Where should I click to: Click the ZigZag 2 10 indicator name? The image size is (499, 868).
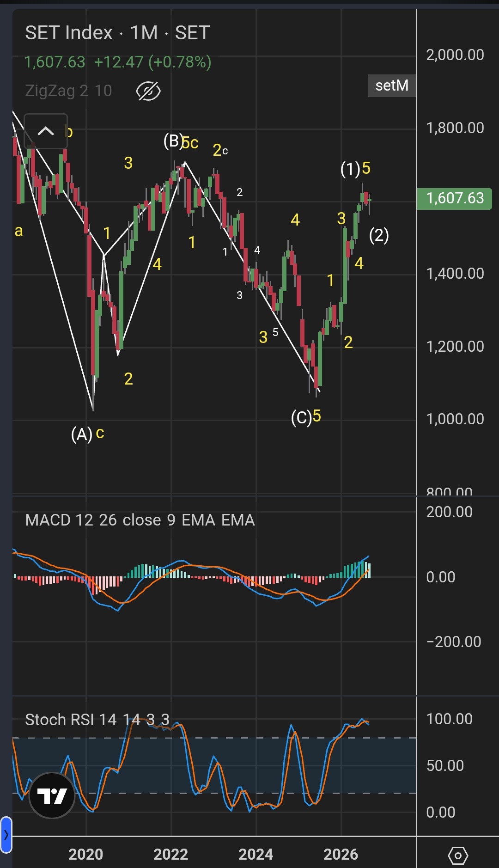pyautogui.click(x=68, y=91)
